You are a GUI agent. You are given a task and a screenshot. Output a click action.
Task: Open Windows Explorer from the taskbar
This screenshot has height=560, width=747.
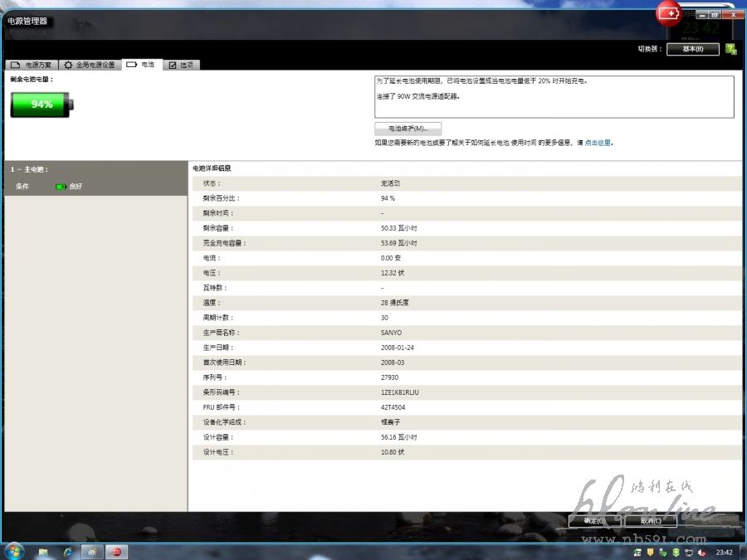(43, 553)
